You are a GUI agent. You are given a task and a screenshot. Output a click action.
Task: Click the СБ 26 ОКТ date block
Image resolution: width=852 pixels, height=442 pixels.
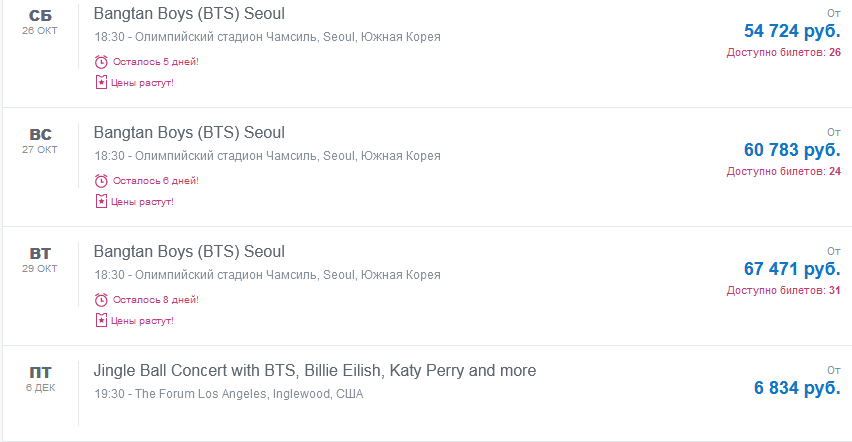pyautogui.click(x=40, y=21)
